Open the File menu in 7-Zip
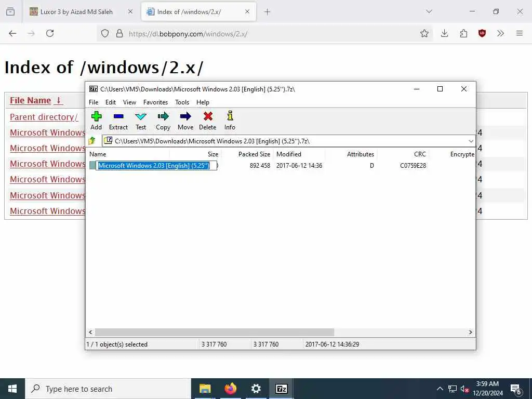 coord(94,102)
